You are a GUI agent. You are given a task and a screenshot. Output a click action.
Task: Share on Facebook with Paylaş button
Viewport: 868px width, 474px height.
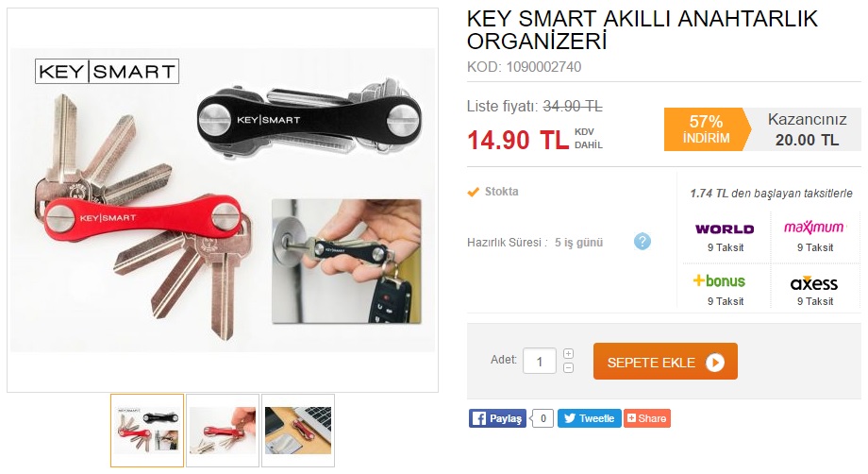497,418
